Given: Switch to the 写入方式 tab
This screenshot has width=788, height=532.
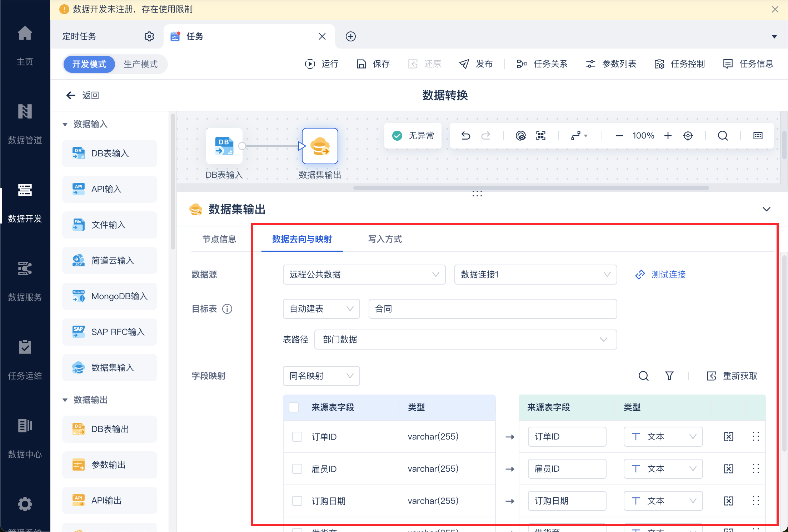Looking at the screenshot, I should tap(385, 239).
